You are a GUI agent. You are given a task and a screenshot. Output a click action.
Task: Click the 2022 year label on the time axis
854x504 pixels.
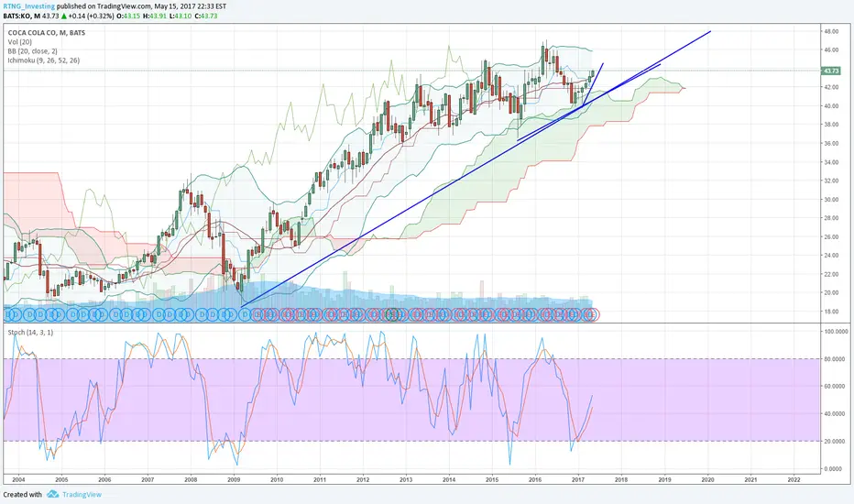tap(794, 480)
